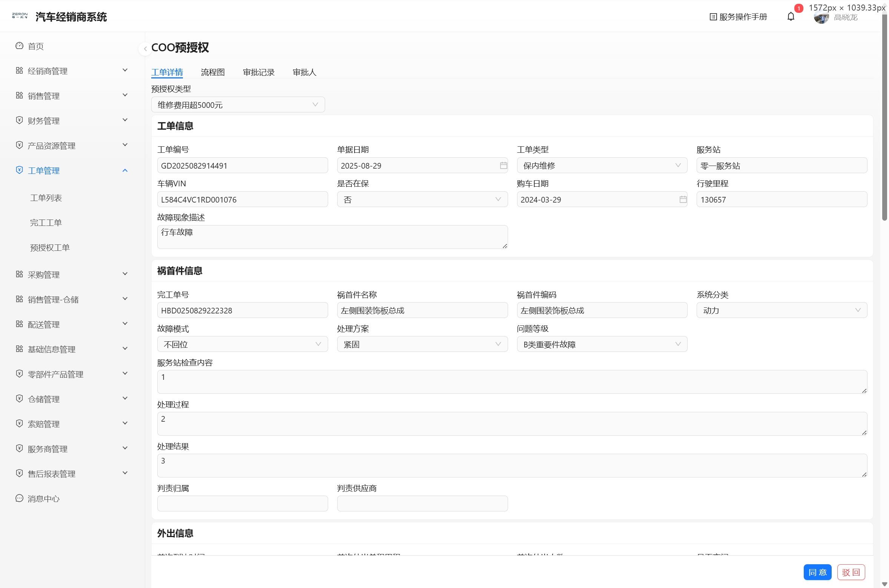
Task: Click the notification bell icon
Action: tap(791, 17)
